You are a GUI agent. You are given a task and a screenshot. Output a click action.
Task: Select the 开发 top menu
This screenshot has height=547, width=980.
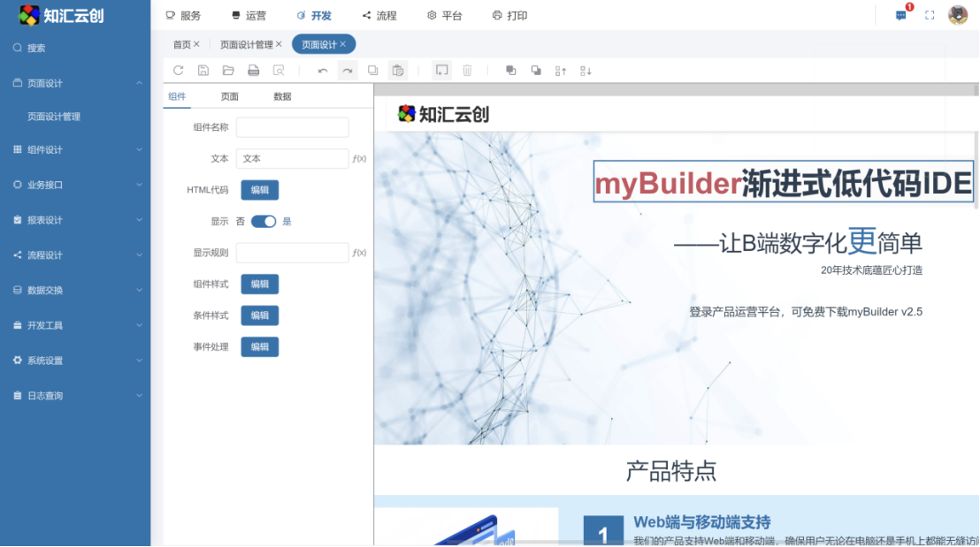point(314,16)
